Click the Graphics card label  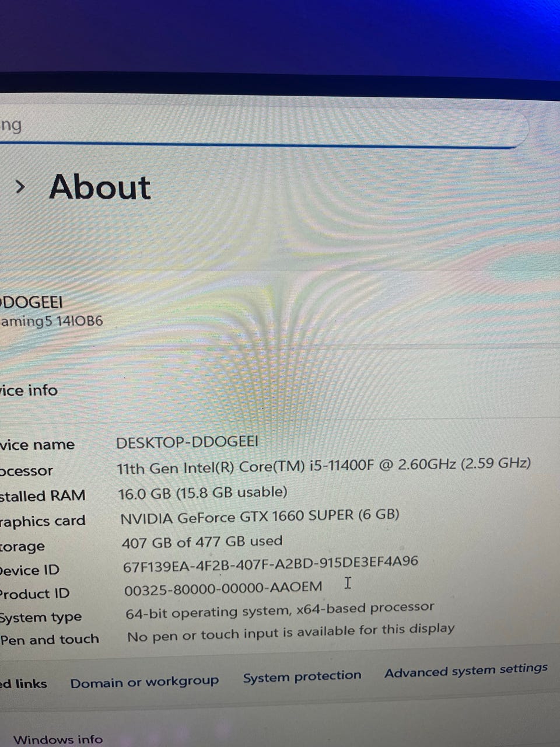(x=43, y=521)
